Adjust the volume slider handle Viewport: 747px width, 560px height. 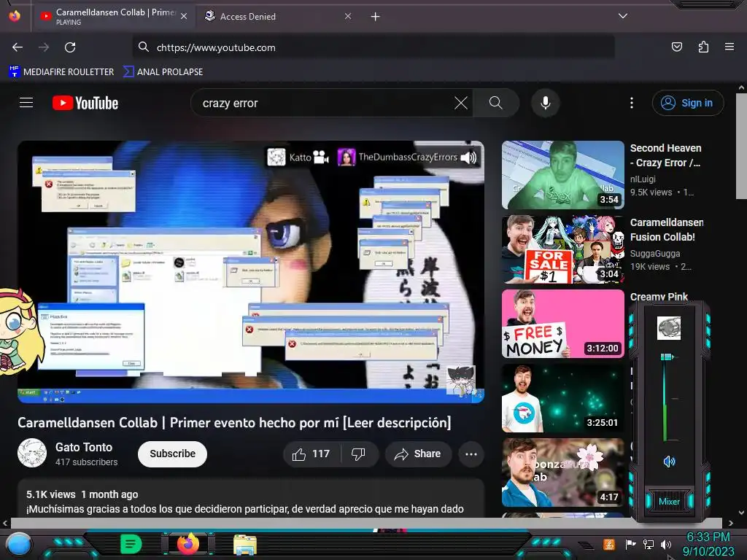point(667,357)
